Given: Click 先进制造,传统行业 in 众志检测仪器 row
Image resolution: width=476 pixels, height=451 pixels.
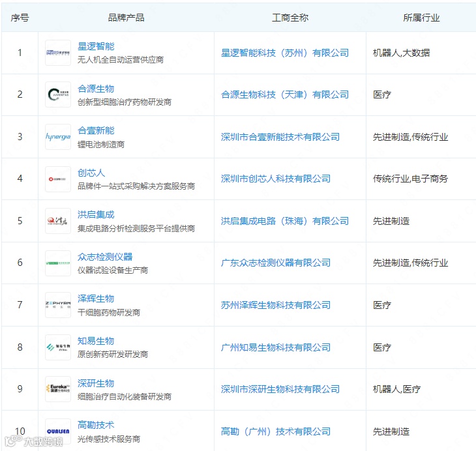Looking at the screenshot, I should (410, 263).
